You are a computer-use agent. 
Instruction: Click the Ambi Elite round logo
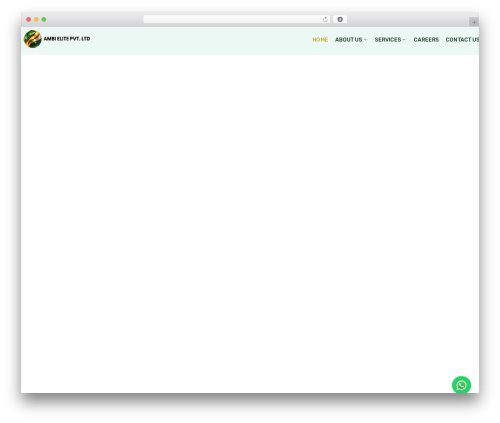pos(33,39)
